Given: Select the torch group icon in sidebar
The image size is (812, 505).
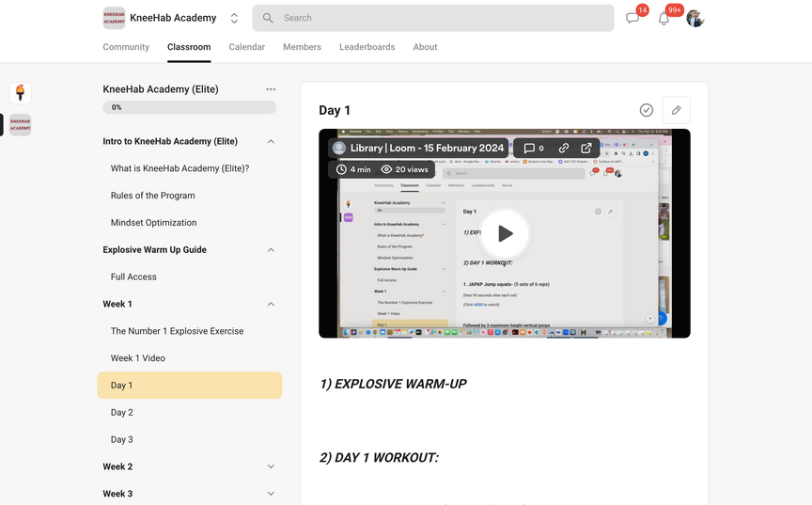Looking at the screenshot, I should (x=20, y=93).
